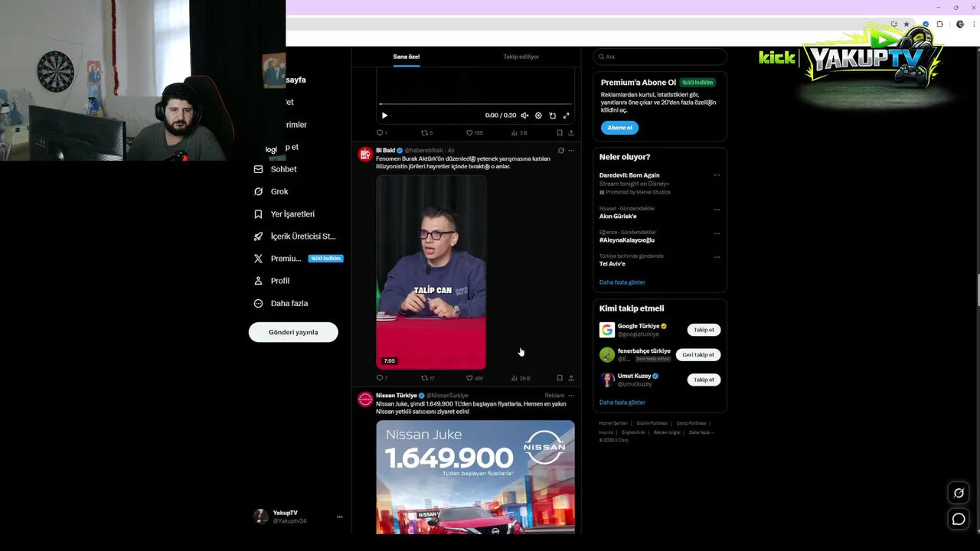Click Gönderi yayınla button
The image size is (980, 551).
tap(293, 332)
